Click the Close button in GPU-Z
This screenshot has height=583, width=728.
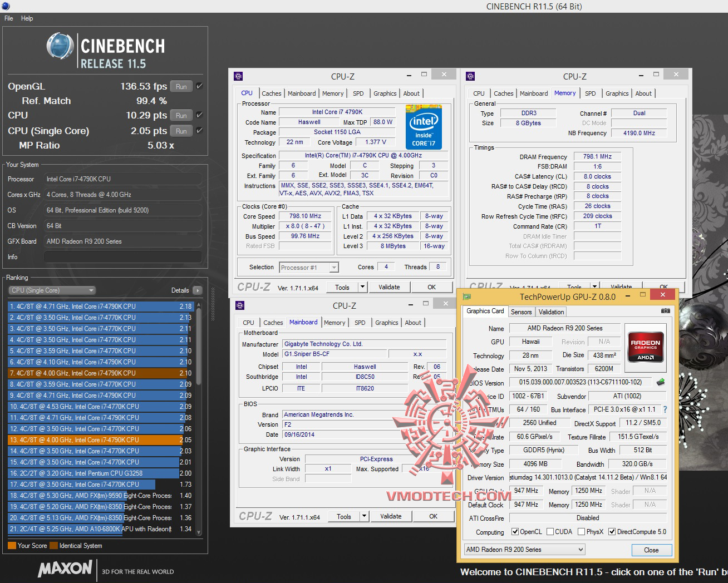tap(651, 550)
